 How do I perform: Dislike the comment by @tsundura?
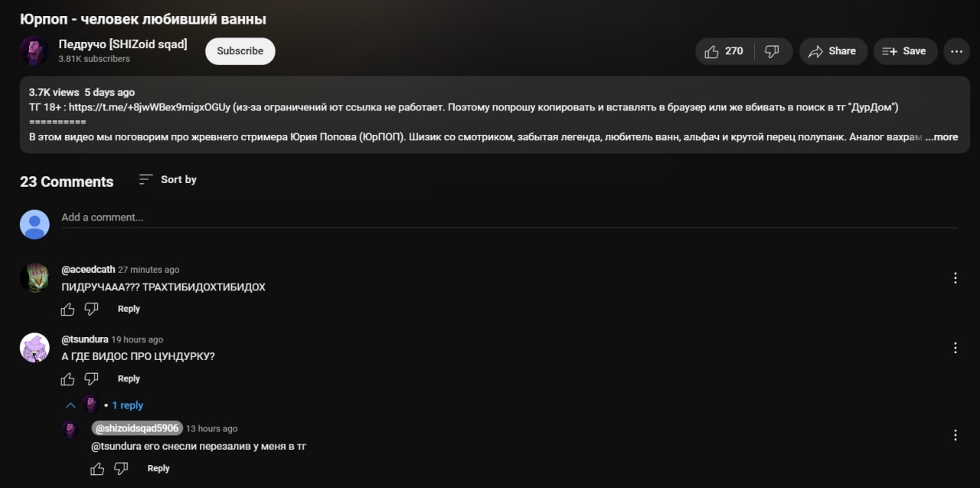91,378
